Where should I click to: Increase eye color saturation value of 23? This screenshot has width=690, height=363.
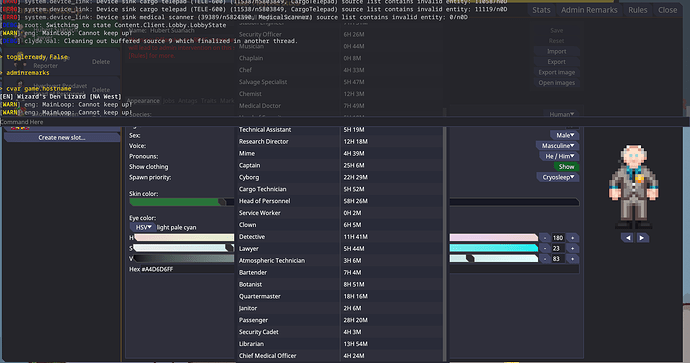[x=573, y=248]
